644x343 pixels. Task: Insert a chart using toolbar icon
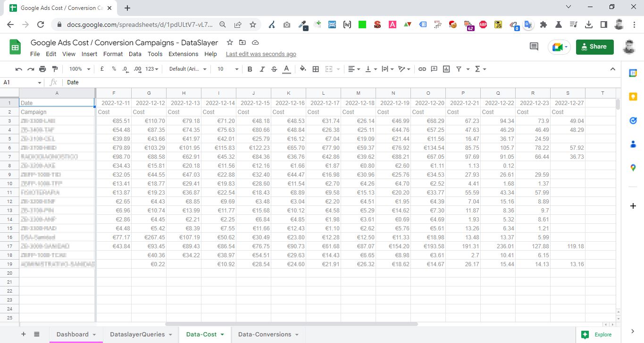(446, 69)
